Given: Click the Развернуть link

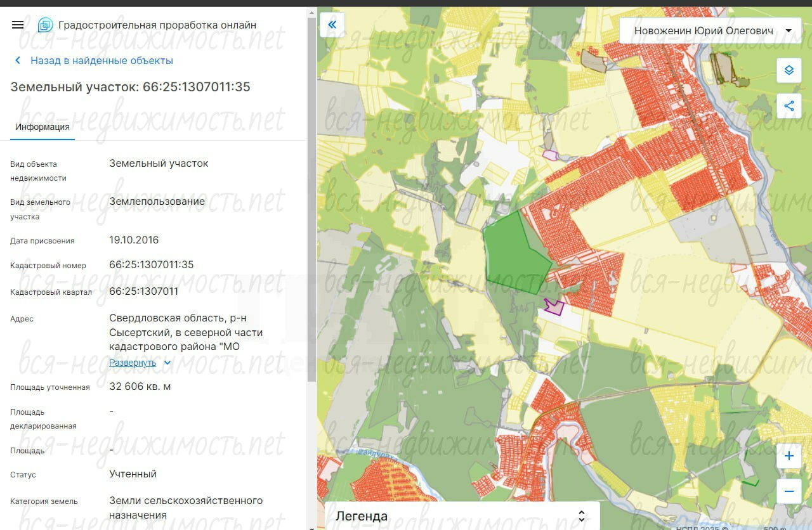Looking at the screenshot, I should tap(133, 363).
